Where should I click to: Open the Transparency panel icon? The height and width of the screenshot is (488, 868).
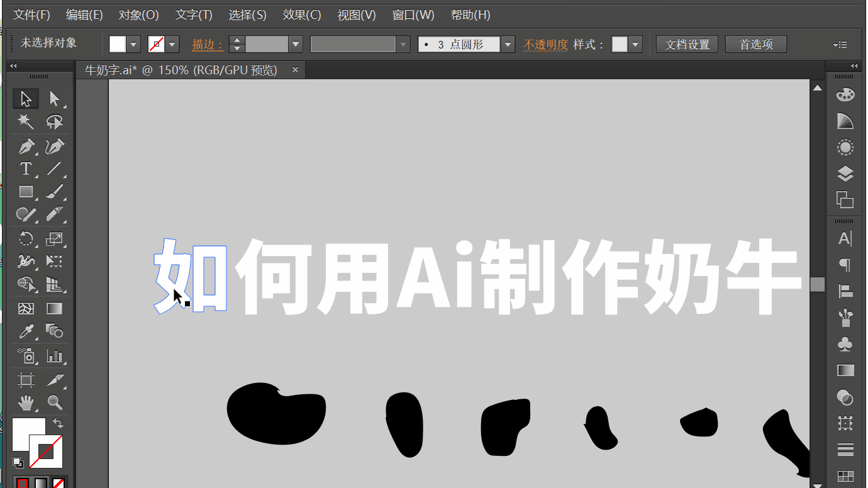click(845, 397)
